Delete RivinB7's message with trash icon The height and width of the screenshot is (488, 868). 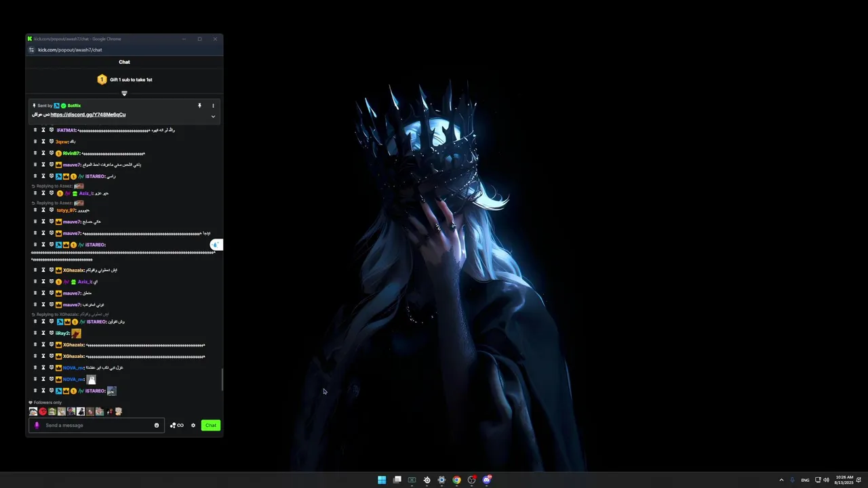(x=35, y=153)
